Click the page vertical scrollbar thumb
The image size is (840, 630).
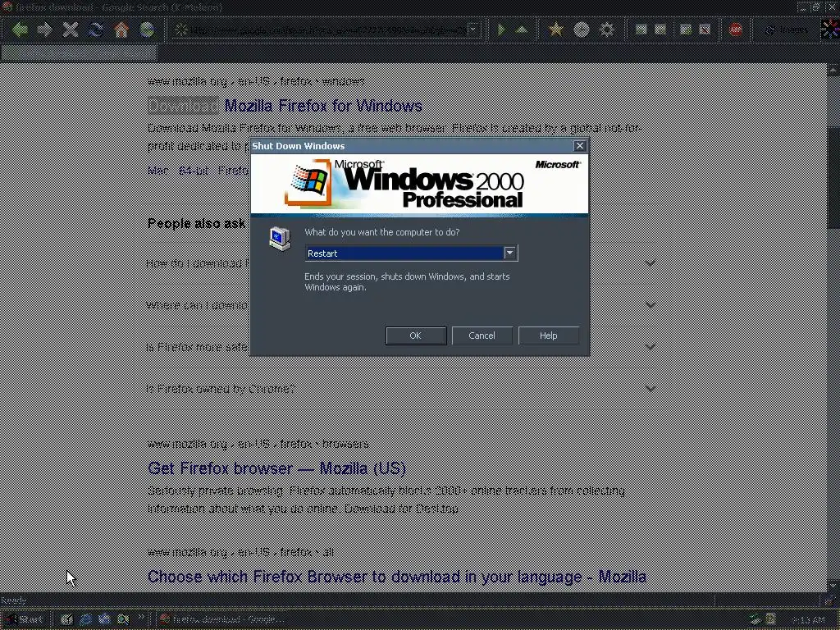(x=833, y=178)
